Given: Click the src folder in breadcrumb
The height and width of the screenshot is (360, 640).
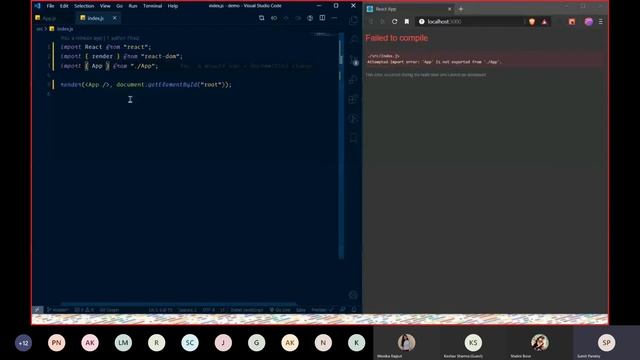Looking at the screenshot, I should 39,29.
